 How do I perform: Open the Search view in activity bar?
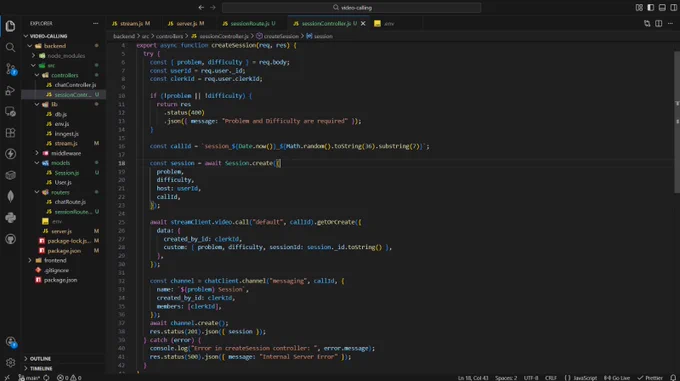pos(10,48)
